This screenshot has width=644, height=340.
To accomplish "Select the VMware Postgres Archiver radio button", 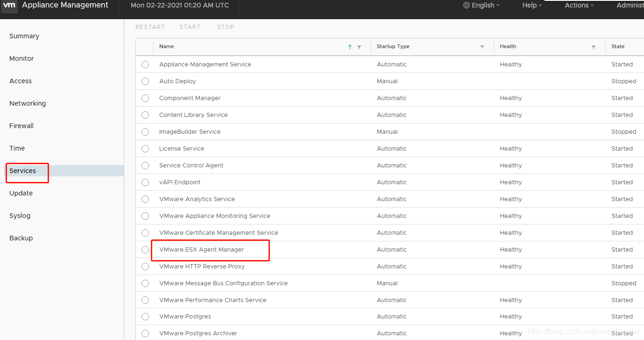I will [145, 333].
